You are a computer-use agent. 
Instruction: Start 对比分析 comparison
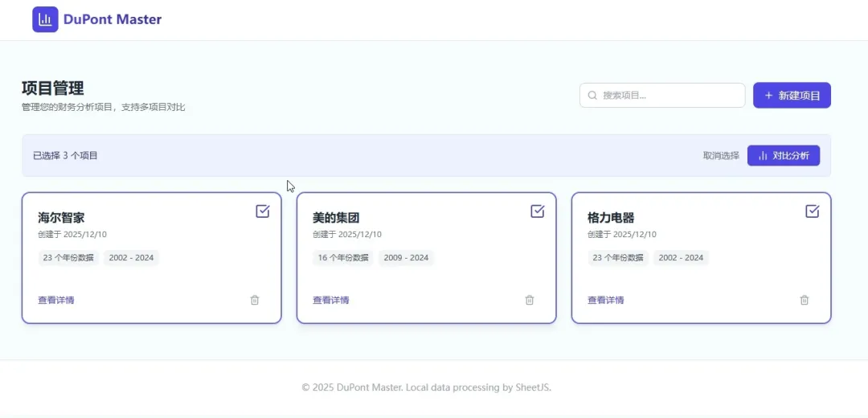[x=784, y=156]
